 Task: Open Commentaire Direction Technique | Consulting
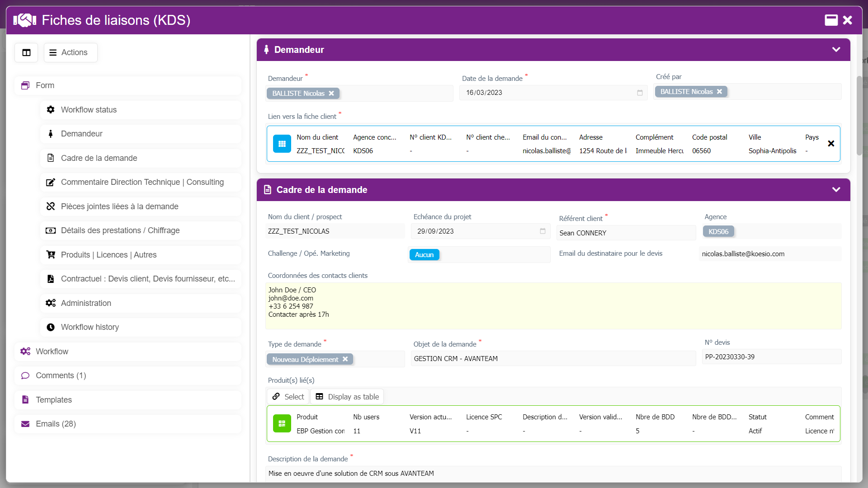tap(141, 182)
